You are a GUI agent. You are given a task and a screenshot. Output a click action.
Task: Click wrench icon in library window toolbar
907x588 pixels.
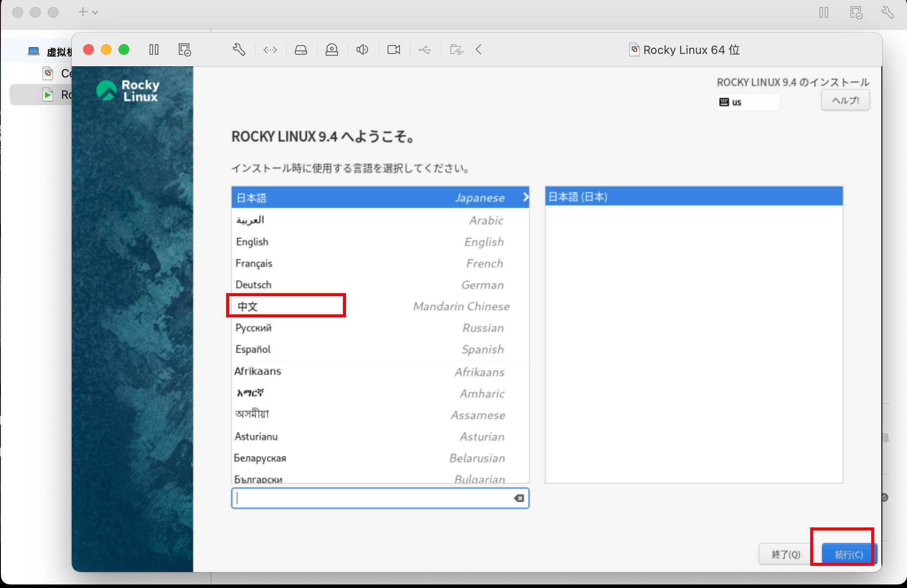click(888, 12)
